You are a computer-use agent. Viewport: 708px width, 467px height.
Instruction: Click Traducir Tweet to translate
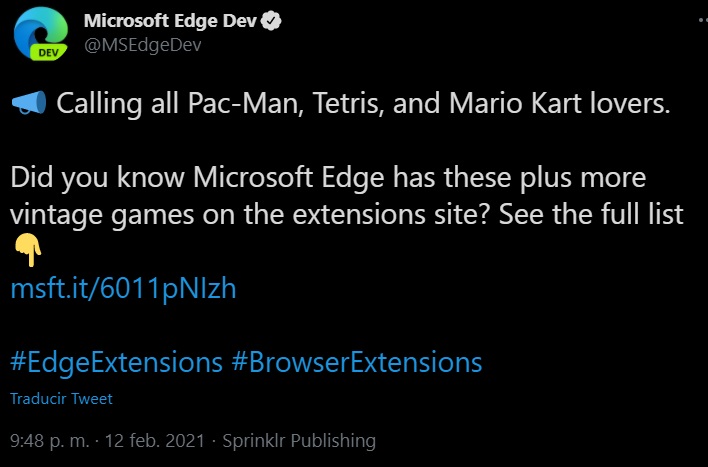(x=61, y=399)
